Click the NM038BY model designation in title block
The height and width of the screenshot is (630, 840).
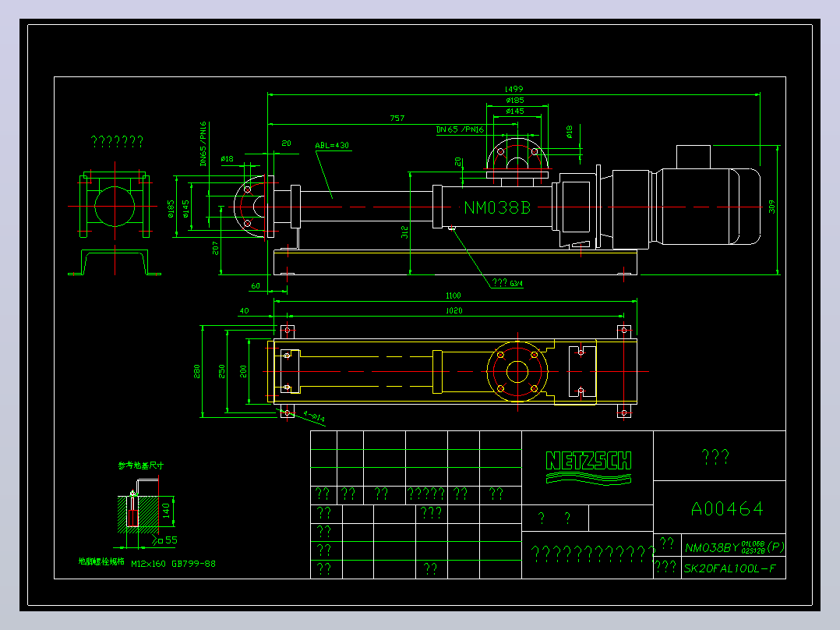click(x=735, y=547)
